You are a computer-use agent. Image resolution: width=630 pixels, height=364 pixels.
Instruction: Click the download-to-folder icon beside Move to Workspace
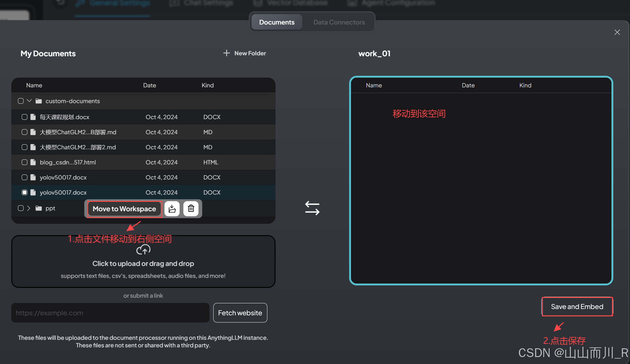click(172, 209)
